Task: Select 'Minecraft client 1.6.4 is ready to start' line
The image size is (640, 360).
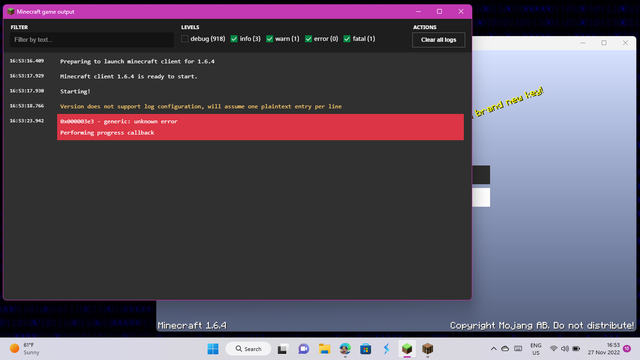Action: [129, 76]
